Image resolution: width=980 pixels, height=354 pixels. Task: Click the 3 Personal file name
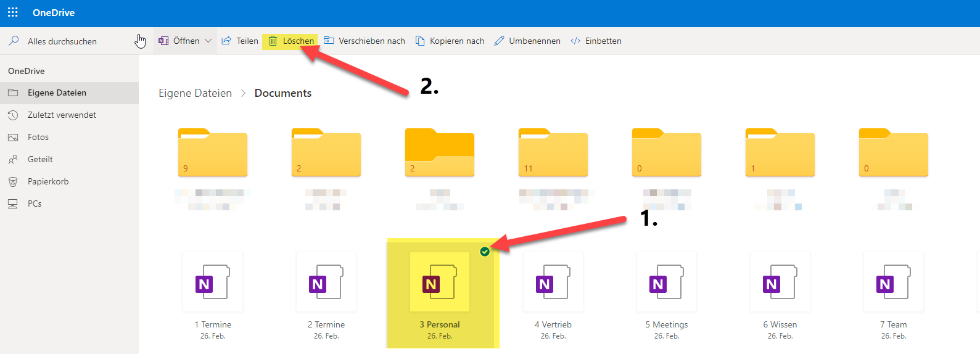(440, 325)
